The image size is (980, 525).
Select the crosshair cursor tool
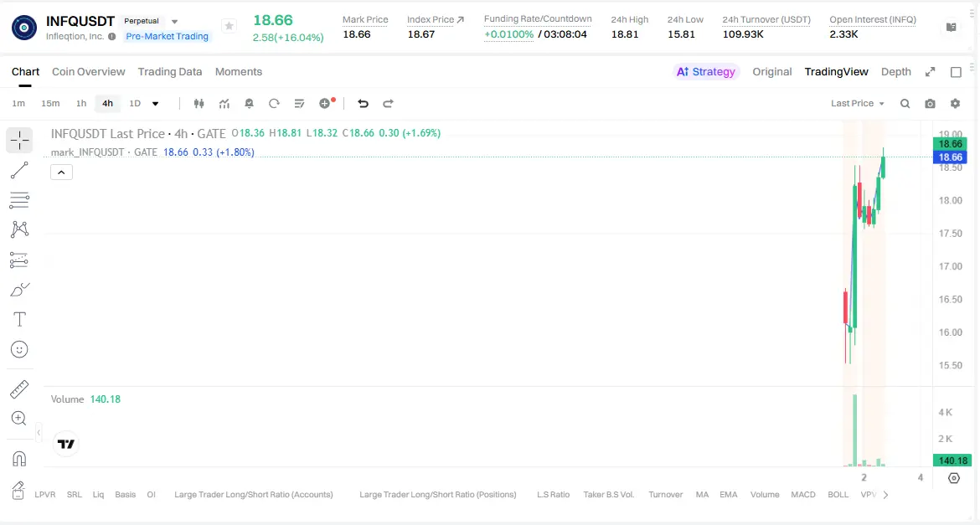[19, 141]
